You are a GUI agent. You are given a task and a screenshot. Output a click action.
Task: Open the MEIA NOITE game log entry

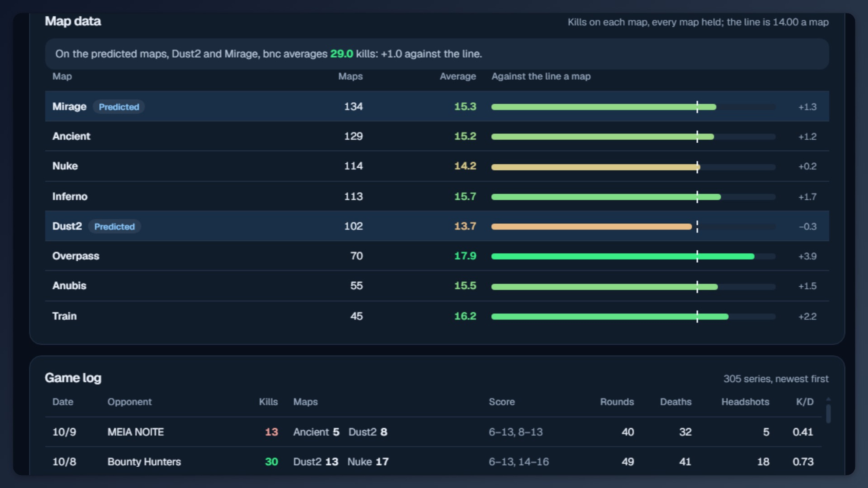pyautogui.click(x=433, y=432)
